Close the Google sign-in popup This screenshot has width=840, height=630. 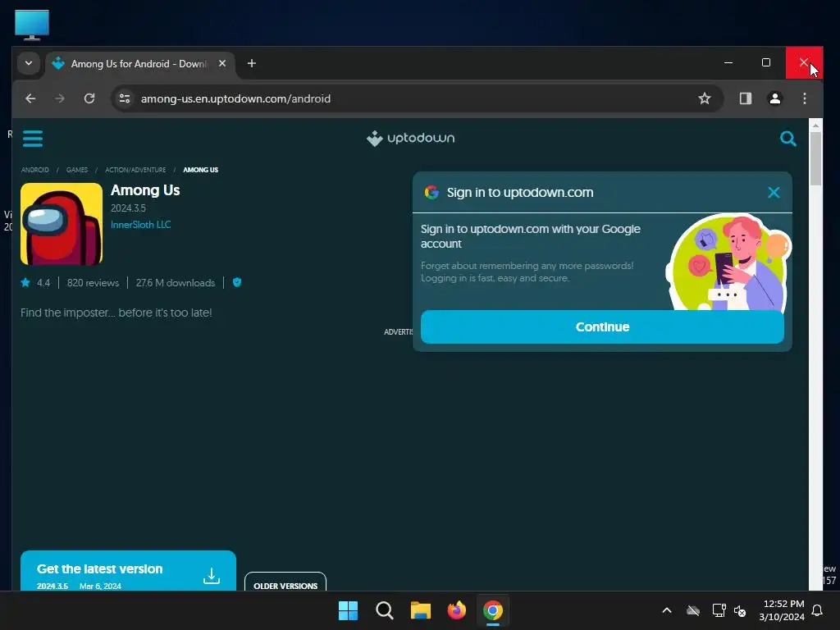[x=773, y=192]
